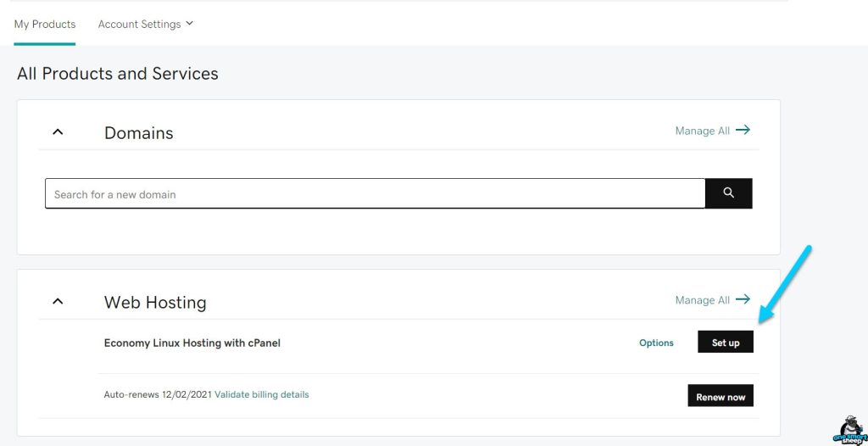Focus the Search for a new domain field
Viewport: 868px width, 446px height.
375,194
